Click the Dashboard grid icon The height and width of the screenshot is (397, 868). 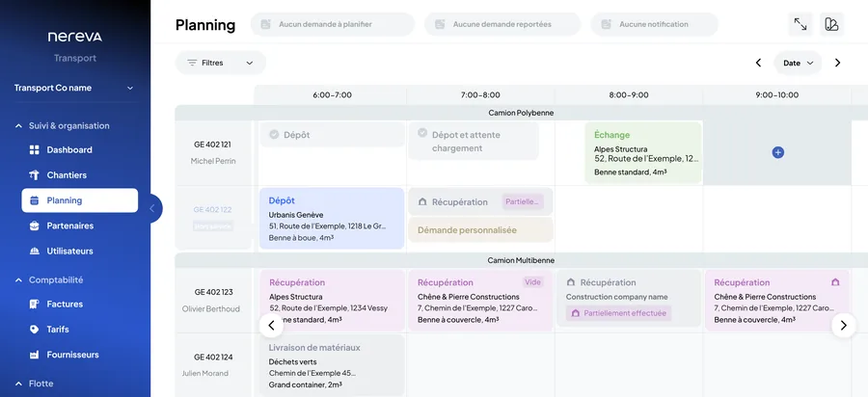click(x=35, y=150)
